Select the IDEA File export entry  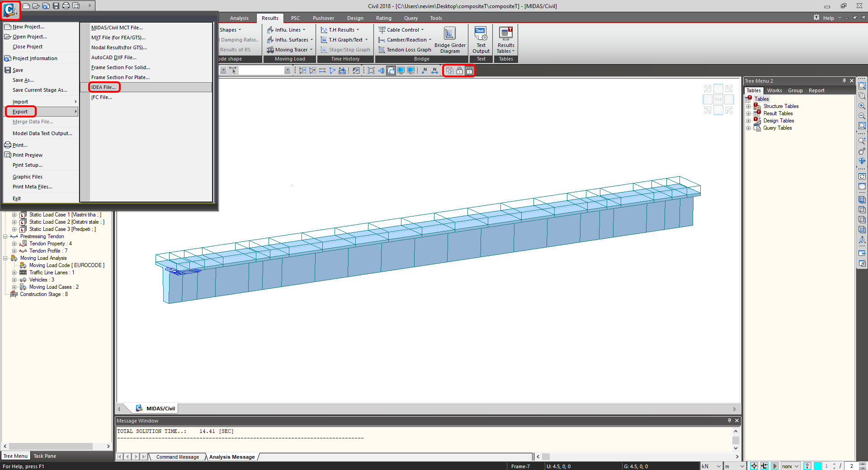104,87
